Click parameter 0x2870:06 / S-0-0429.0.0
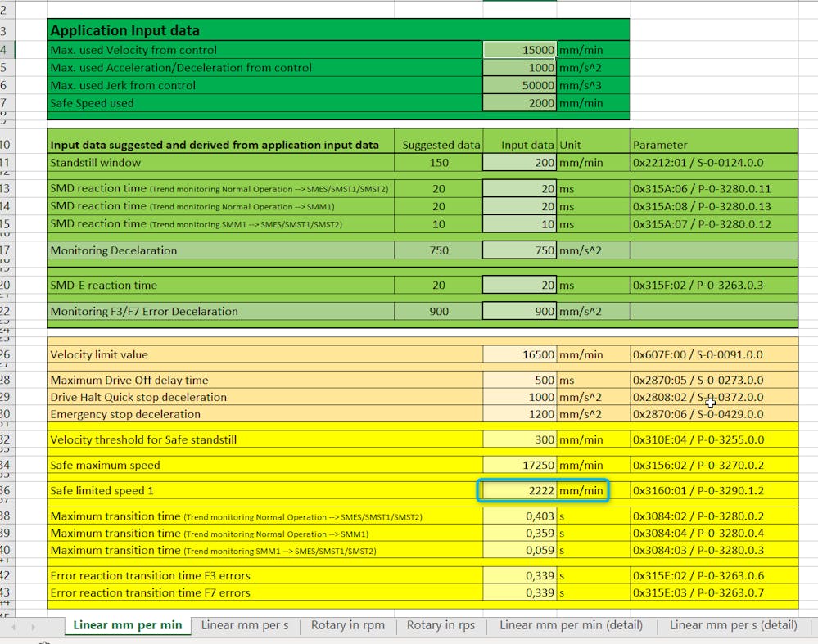 pyautogui.click(x=698, y=414)
